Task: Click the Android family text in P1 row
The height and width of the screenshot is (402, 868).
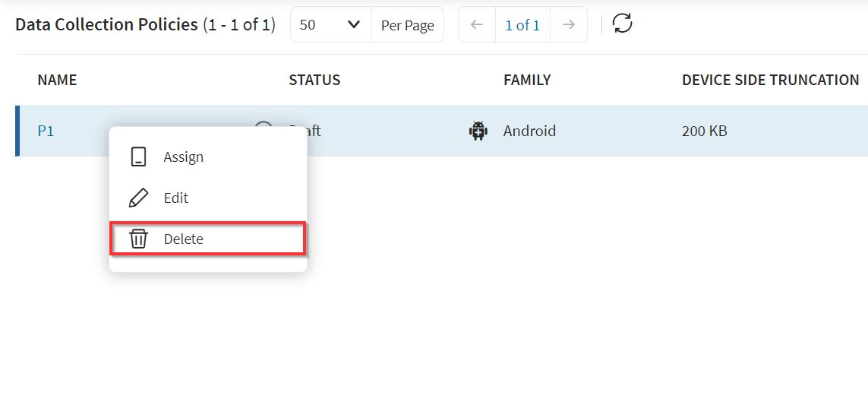Action: click(529, 131)
